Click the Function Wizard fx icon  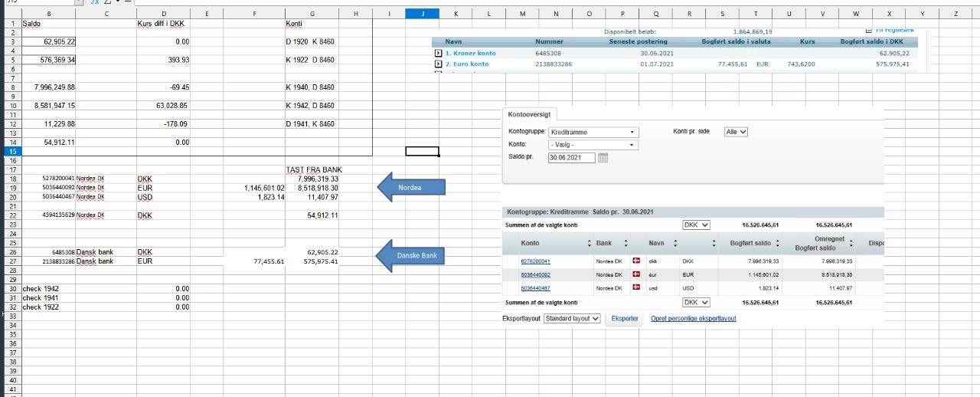[94, 2]
